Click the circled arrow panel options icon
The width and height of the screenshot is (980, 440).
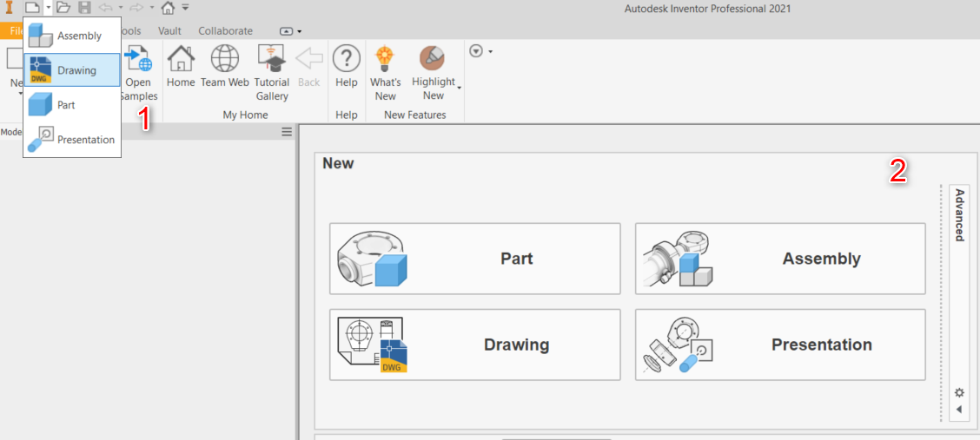(476, 51)
